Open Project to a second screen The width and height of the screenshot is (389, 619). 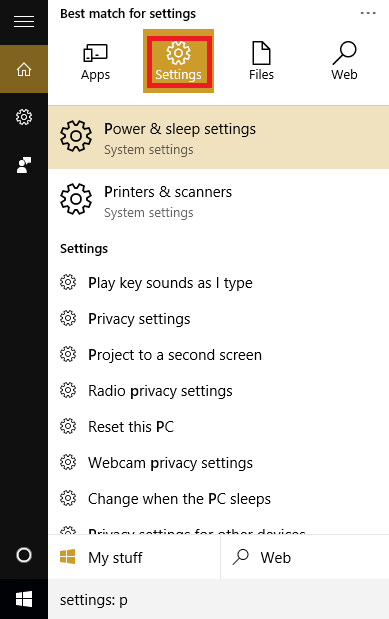pyautogui.click(x=218, y=355)
